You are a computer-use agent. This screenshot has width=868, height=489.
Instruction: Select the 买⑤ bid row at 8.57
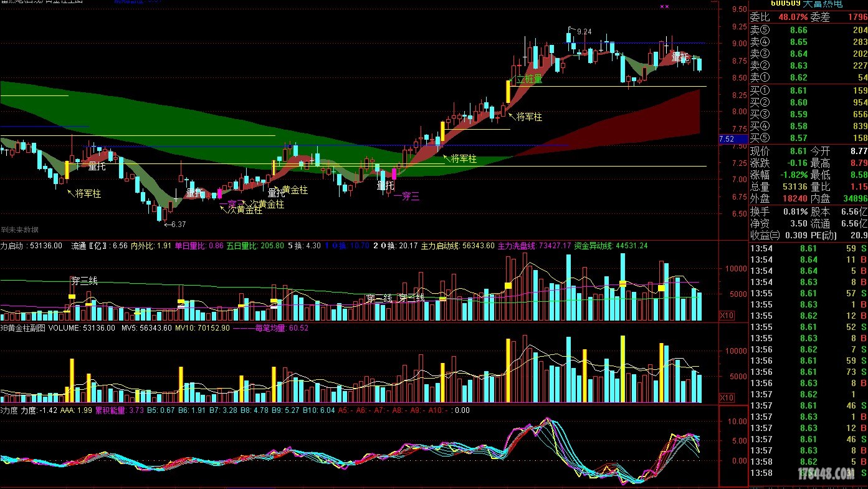click(x=808, y=138)
